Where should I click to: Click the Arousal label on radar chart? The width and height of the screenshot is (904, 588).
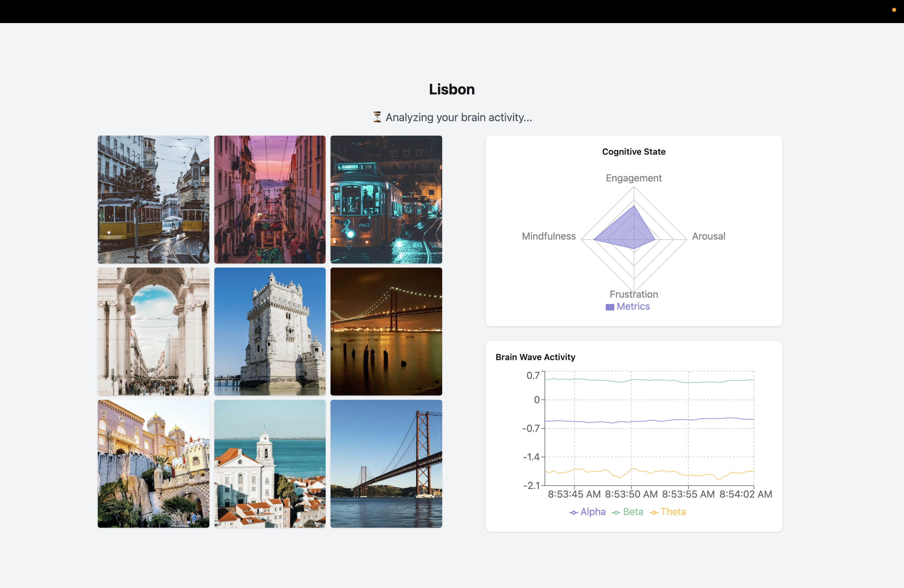[x=708, y=236]
